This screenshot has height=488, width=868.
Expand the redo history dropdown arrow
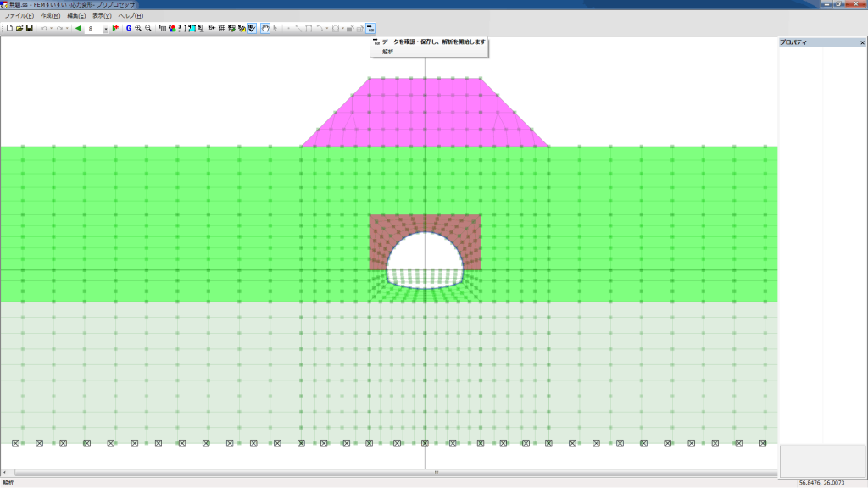pos(67,28)
